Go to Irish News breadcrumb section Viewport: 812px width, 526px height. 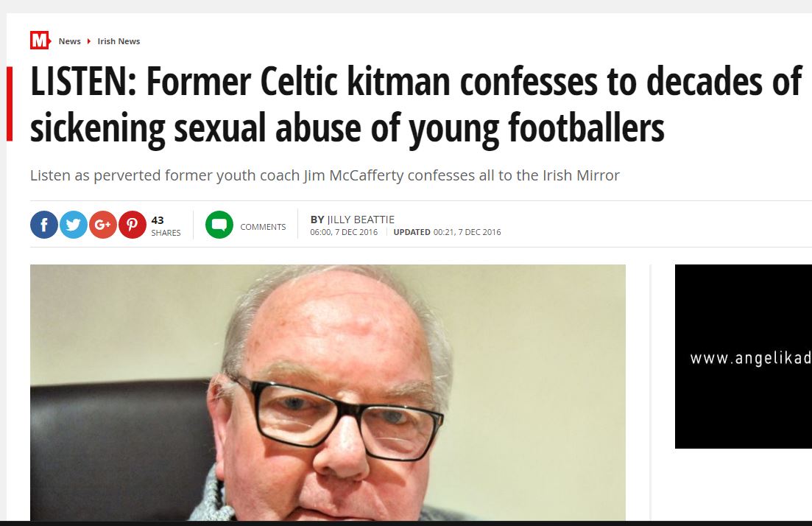119,41
